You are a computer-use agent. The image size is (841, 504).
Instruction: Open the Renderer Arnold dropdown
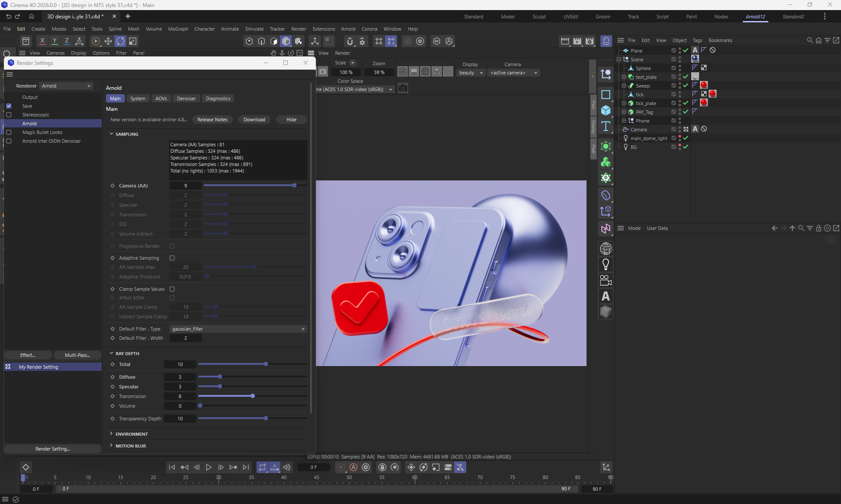click(x=66, y=86)
